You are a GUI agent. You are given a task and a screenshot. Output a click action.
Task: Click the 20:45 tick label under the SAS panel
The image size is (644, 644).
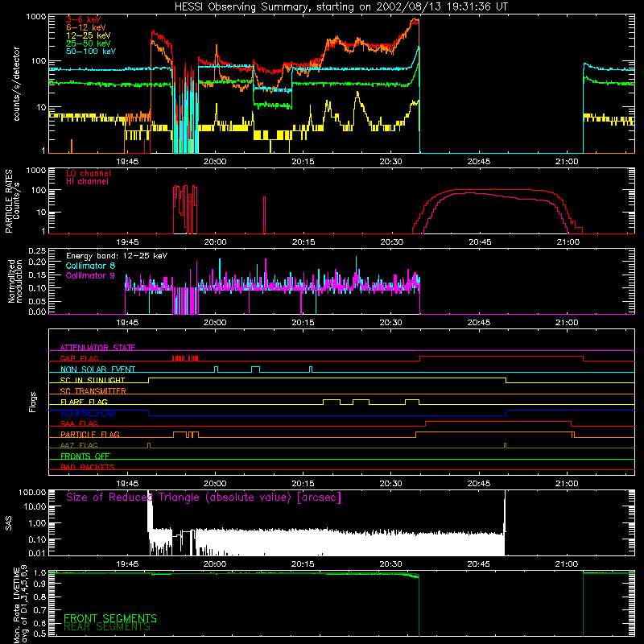click(479, 564)
